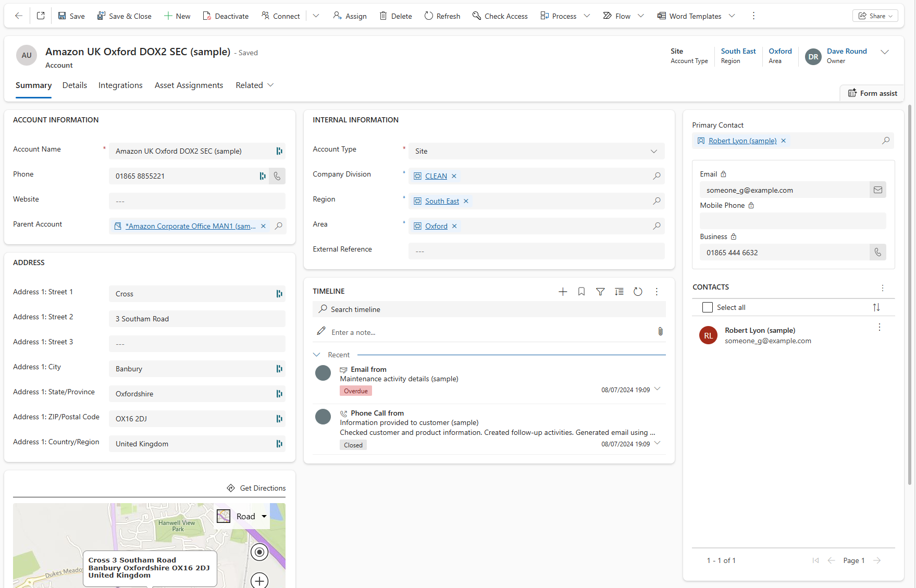The height and width of the screenshot is (588, 916).
Task: Toggle the Select all checkbox under Contacts
Action: (x=707, y=307)
